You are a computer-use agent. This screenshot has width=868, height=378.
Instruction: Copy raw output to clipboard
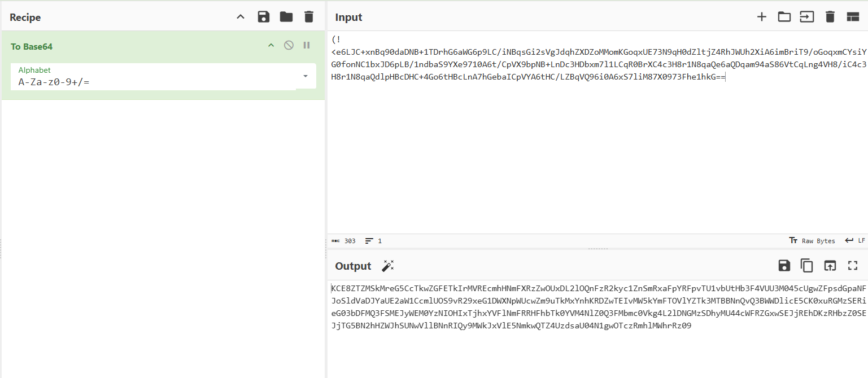click(807, 266)
